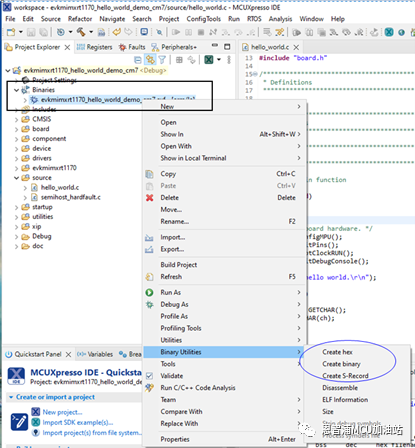Viewport: 415px width, 448px height.
Task: Click the blue square debug toolbar icon
Action: click(144, 32)
